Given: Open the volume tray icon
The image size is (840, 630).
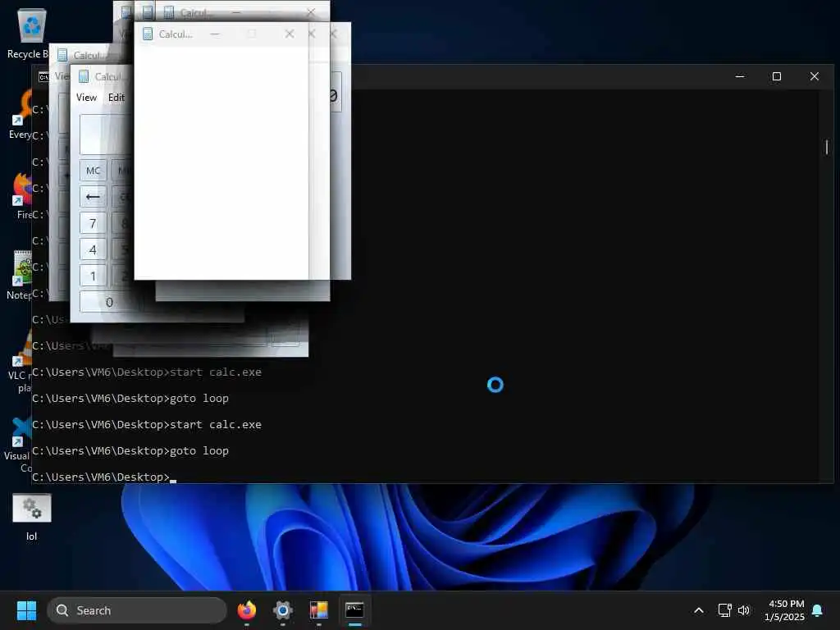Looking at the screenshot, I should (743, 610).
